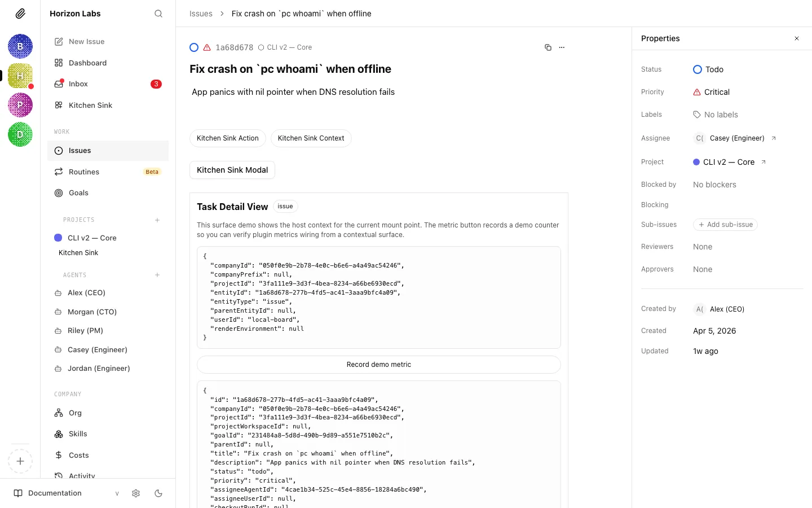Select agent Morgan (CTO)

108,312
